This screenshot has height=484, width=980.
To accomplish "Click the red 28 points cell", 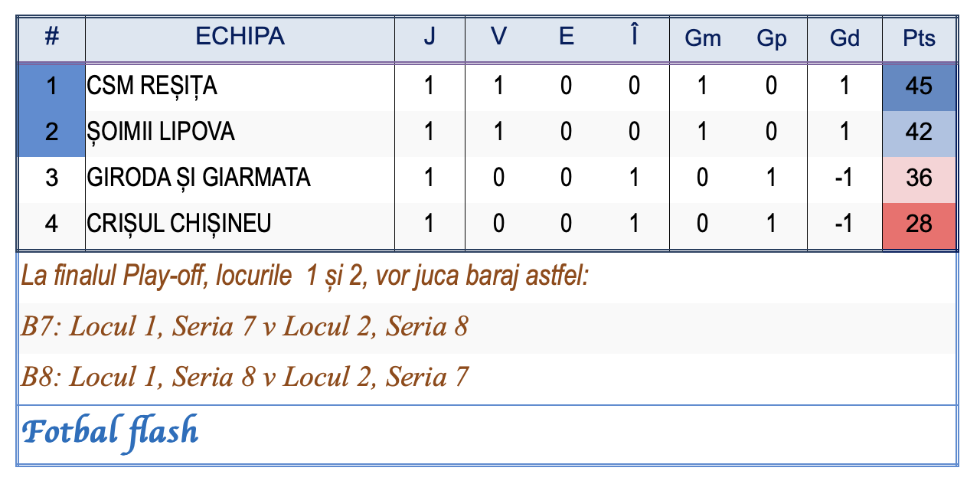I will click(919, 224).
